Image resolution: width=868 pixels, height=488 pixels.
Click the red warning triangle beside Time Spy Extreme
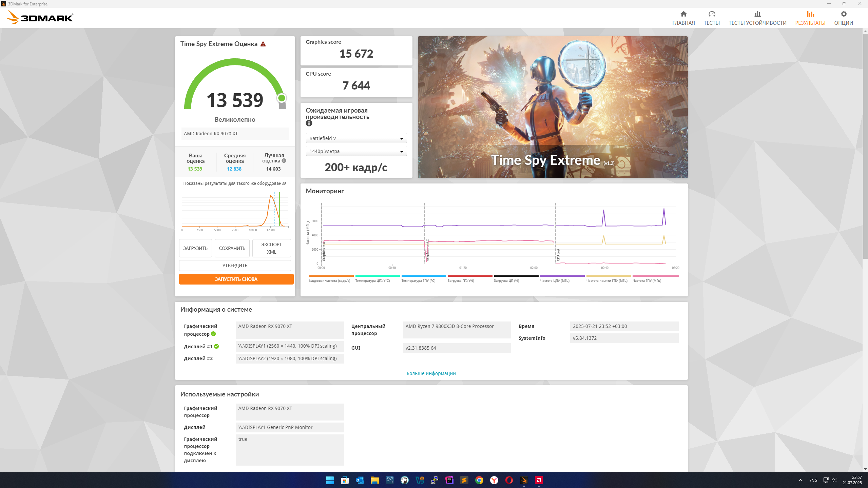coord(263,44)
